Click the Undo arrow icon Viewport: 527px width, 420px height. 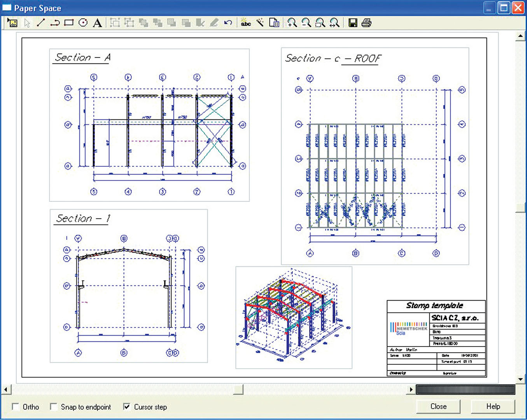pyautogui.click(x=228, y=23)
